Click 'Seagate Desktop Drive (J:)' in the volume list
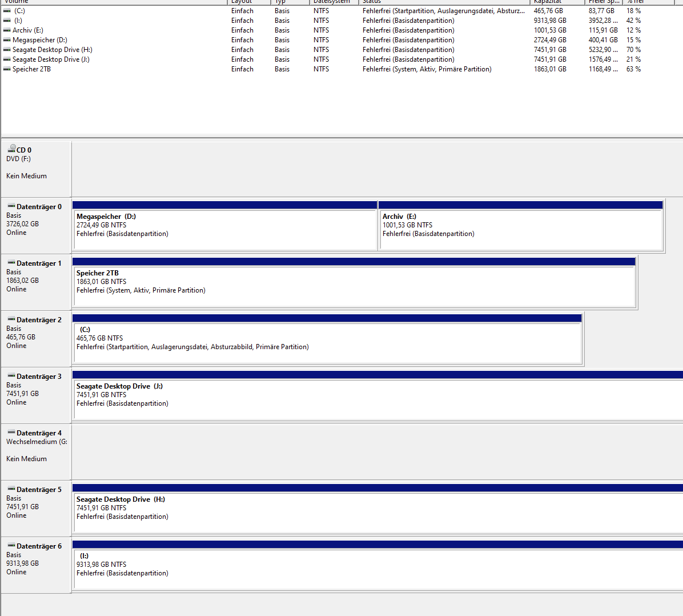The height and width of the screenshot is (616, 683). point(51,59)
